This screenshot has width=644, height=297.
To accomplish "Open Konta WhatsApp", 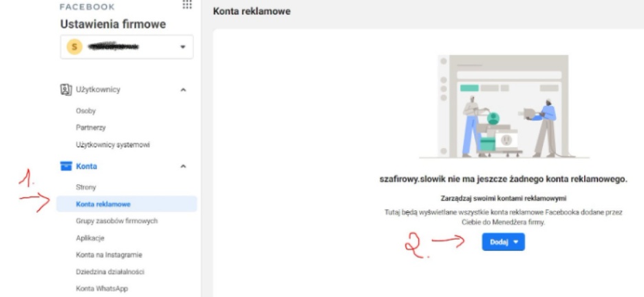I will tap(102, 289).
